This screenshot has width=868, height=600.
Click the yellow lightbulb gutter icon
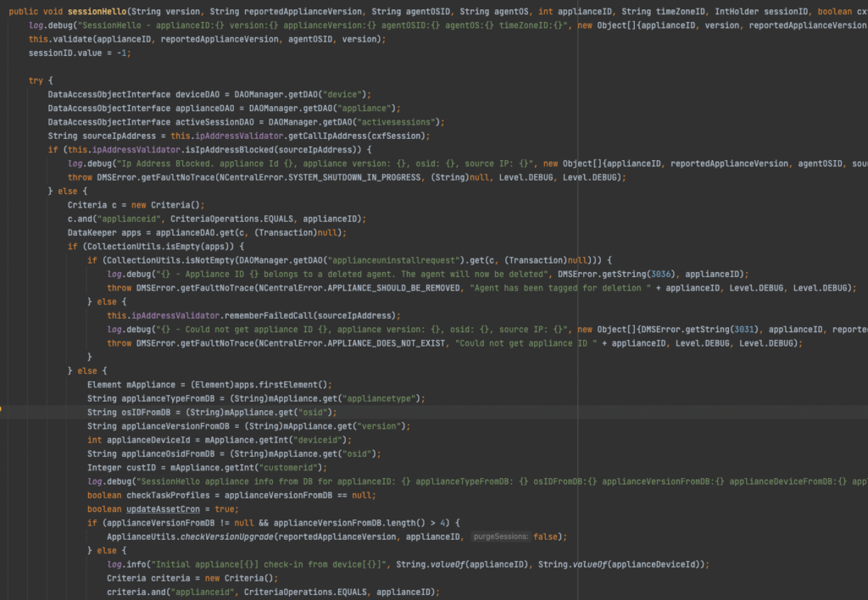coord(2,411)
